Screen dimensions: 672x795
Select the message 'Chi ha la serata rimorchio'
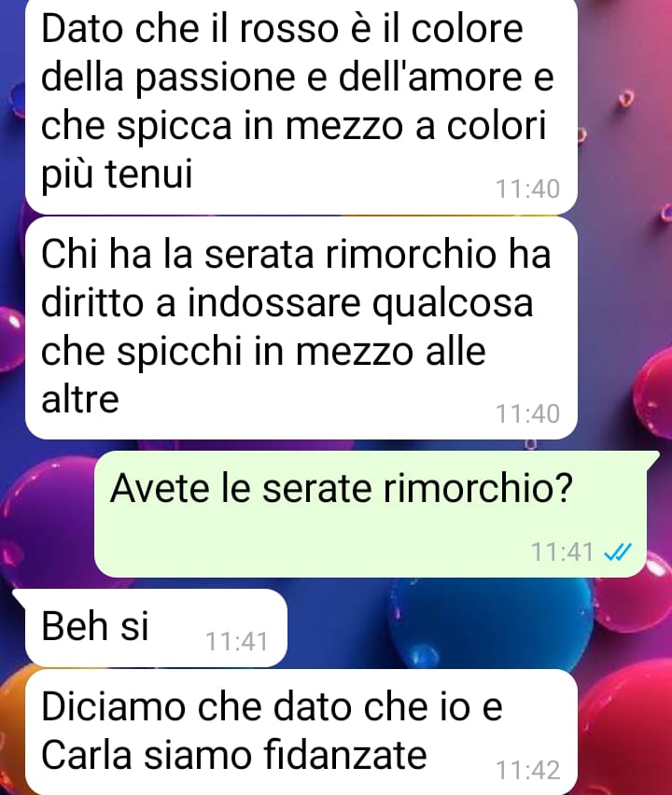(x=301, y=328)
